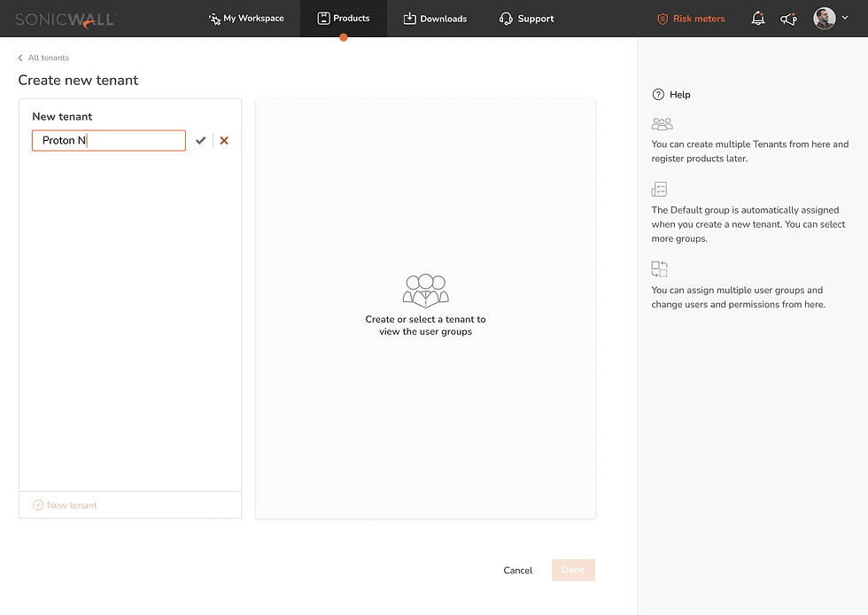This screenshot has width=868, height=615.
Task: Click the plus circle icon by New tenant
Action: coord(37,505)
